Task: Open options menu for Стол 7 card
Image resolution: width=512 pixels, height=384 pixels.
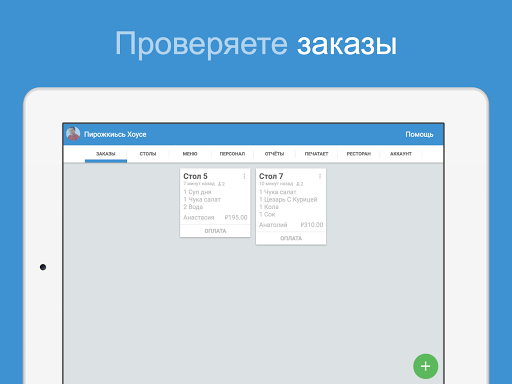Action: (320, 176)
